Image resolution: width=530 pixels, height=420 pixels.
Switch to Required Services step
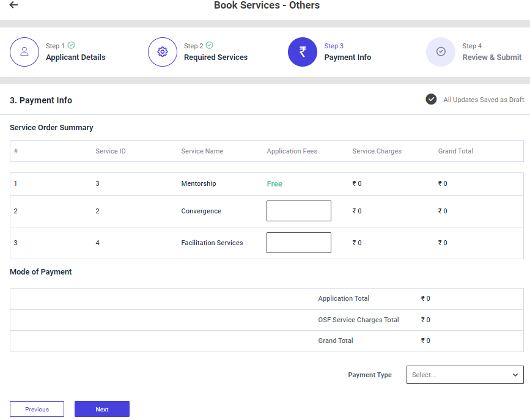[216, 57]
